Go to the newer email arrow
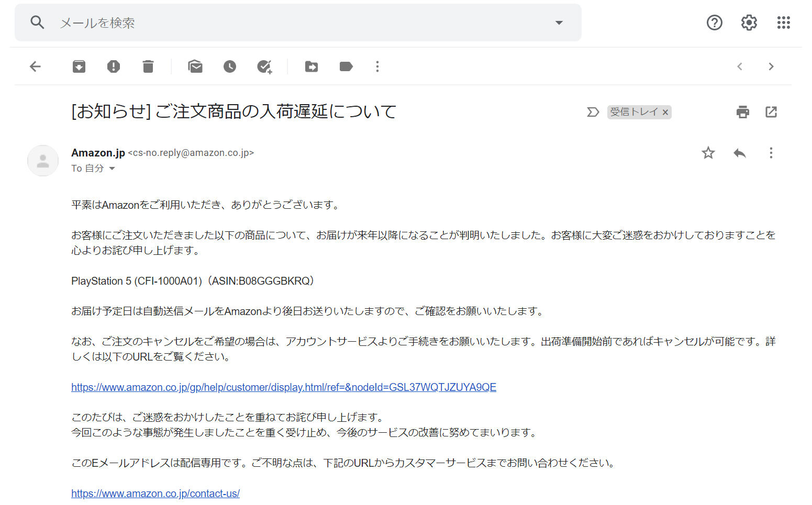Viewport: 812px width, 505px height. coord(740,66)
